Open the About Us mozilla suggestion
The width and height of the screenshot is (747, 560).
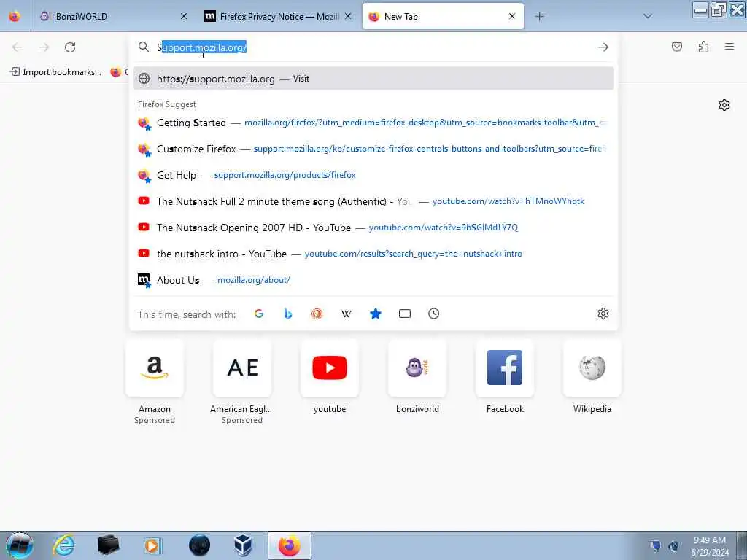pyautogui.click(x=373, y=279)
